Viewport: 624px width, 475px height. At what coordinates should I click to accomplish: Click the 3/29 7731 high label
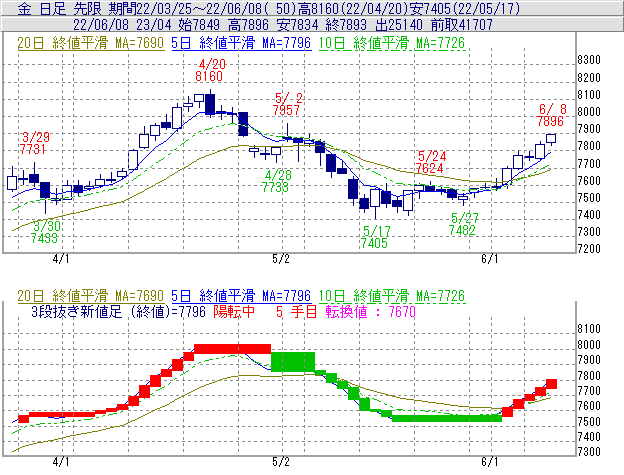pyautogui.click(x=34, y=143)
